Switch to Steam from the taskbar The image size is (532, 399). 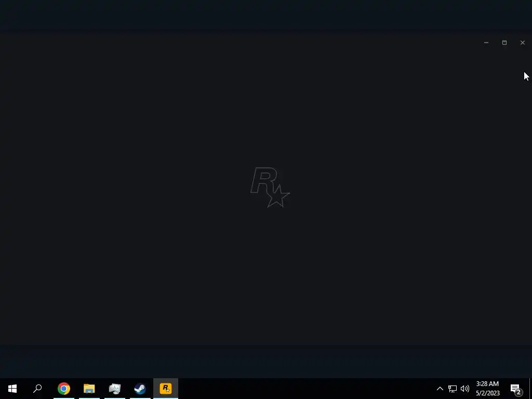pos(140,389)
